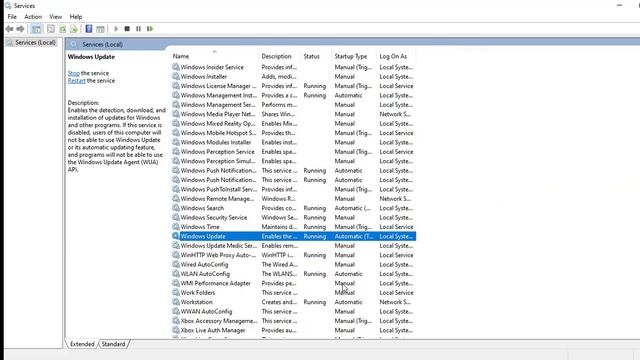Select WMI Performance Adapter row

click(x=293, y=283)
